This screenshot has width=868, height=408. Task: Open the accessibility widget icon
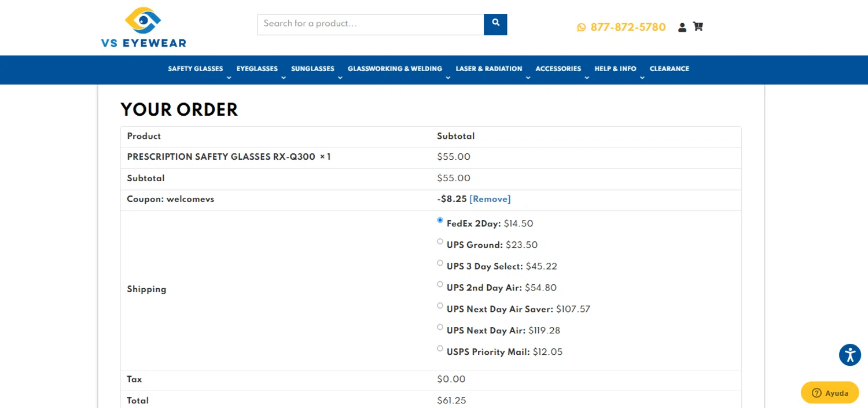850,355
